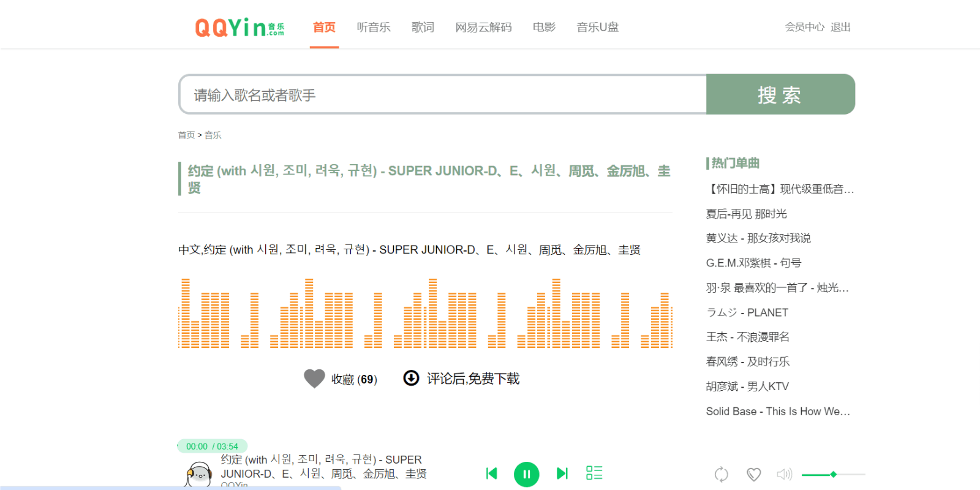Like the song with player heart icon
Image resolution: width=980 pixels, height=490 pixels.
click(x=753, y=474)
